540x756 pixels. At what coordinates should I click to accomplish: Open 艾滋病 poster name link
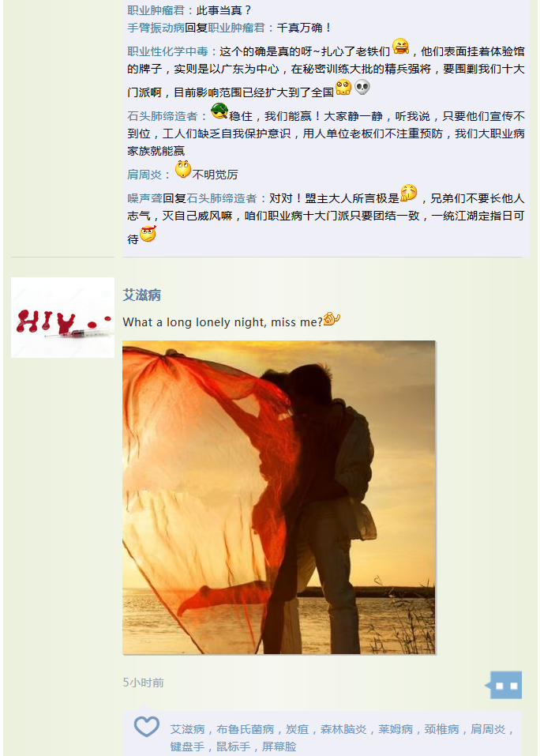pyautogui.click(x=141, y=295)
